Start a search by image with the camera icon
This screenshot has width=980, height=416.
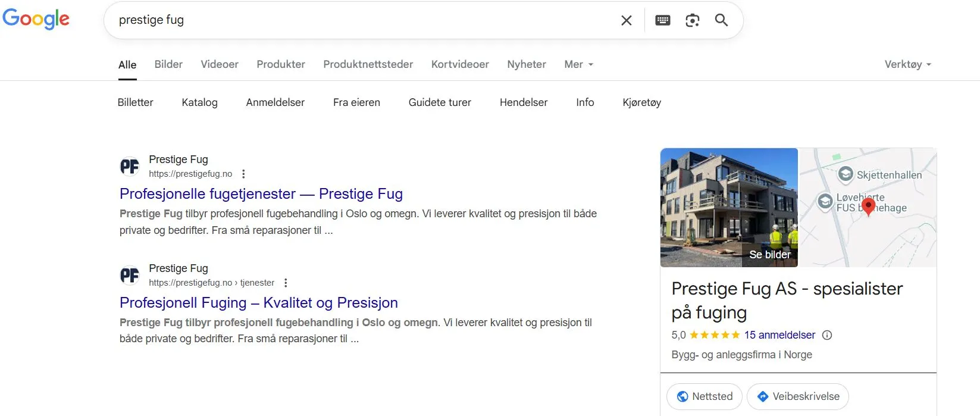point(692,20)
